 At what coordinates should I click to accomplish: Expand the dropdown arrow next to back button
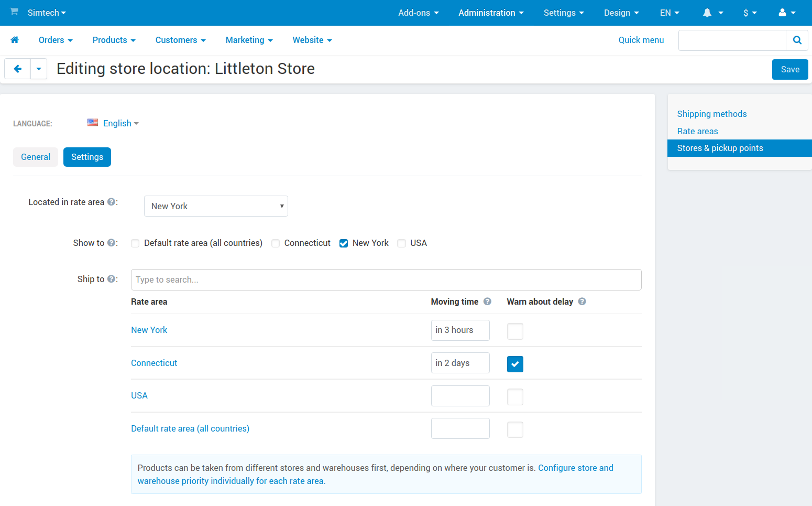coord(39,69)
